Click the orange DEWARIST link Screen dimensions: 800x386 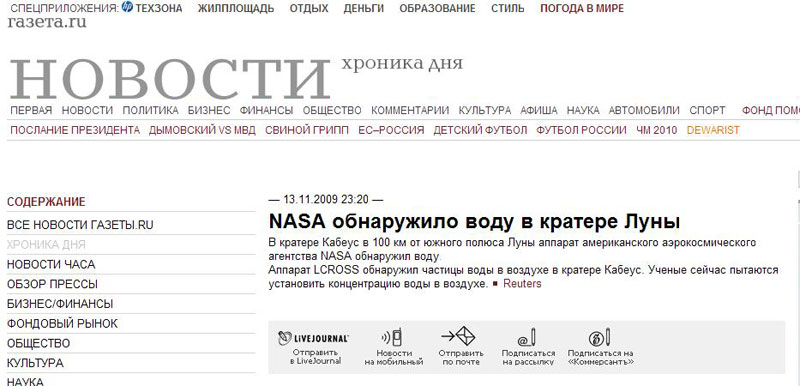[x=713, y=130]
